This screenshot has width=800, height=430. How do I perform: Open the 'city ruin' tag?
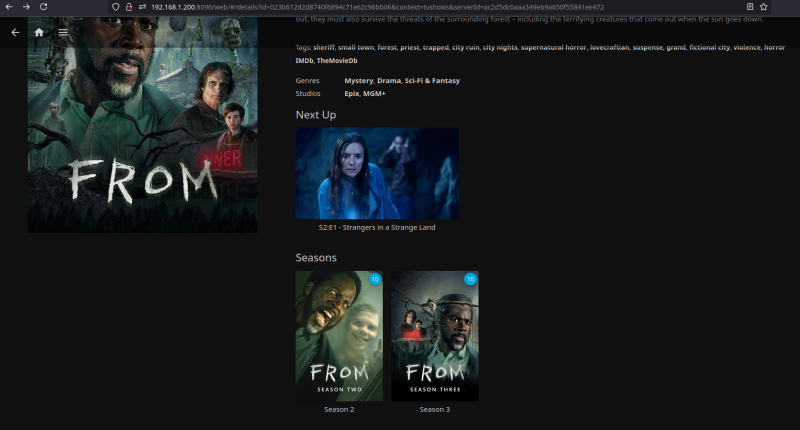point(466,47)
